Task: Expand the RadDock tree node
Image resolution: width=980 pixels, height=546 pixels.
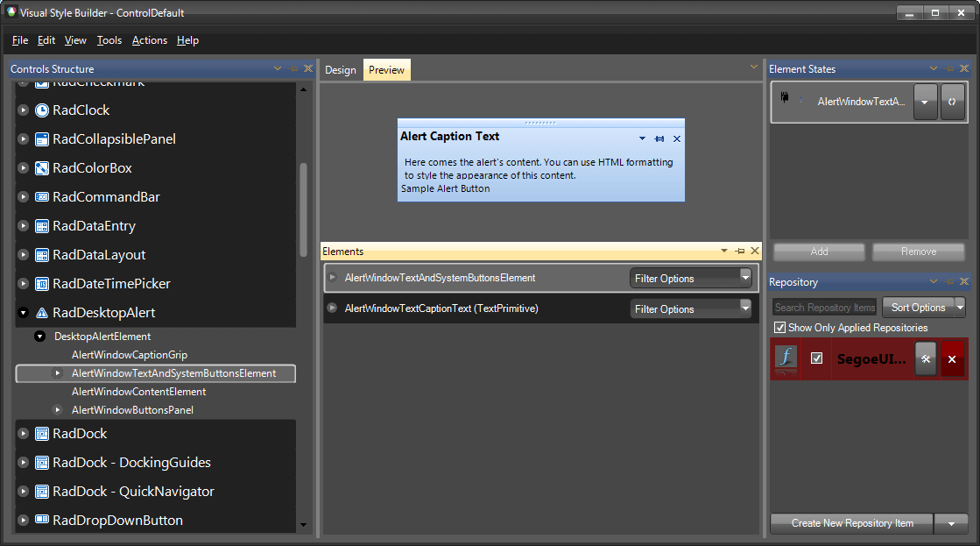Action: 22,433
